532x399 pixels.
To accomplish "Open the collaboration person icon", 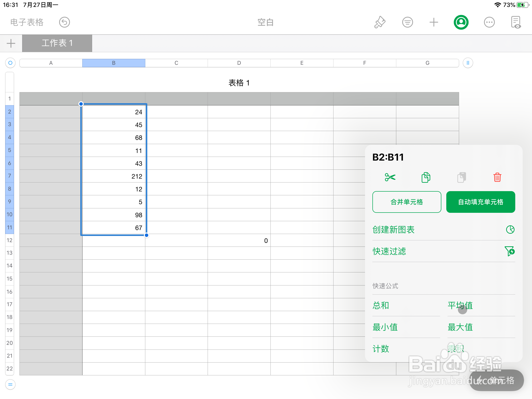I will click(461, 22).
